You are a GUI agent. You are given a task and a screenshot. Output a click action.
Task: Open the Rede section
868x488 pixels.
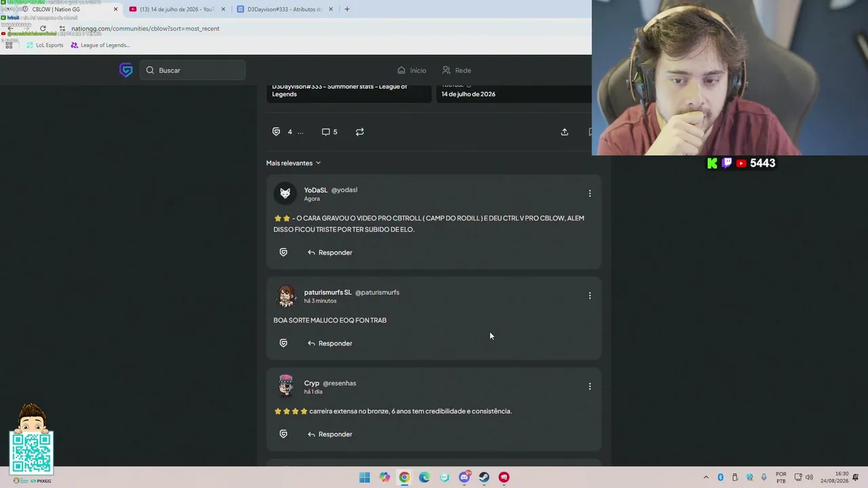click(x=456, y=70)
